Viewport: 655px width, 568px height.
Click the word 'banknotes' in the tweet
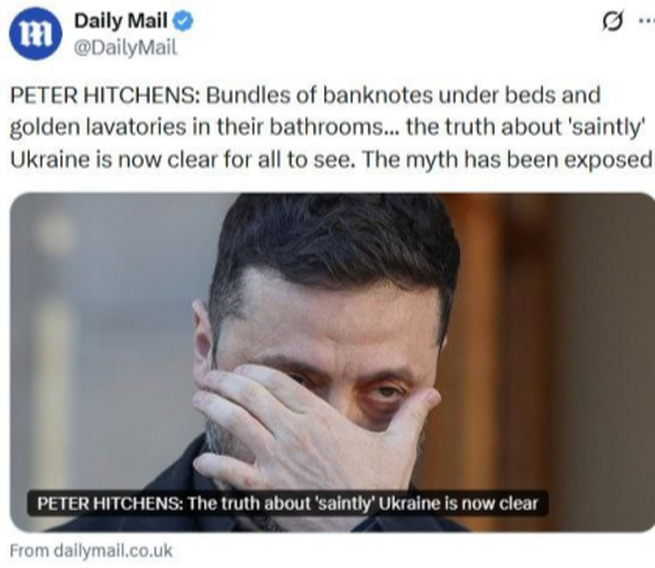point(378,95)
